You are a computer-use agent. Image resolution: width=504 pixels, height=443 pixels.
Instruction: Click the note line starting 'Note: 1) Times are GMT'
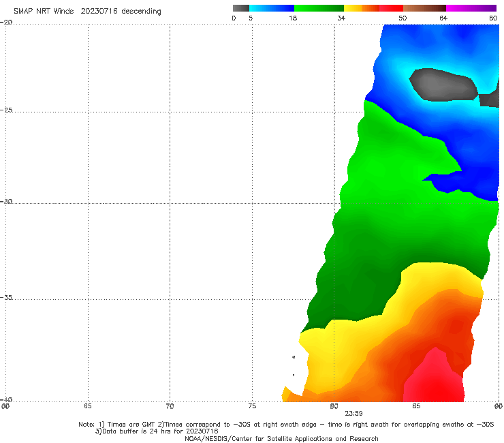[x=286, y=425]
